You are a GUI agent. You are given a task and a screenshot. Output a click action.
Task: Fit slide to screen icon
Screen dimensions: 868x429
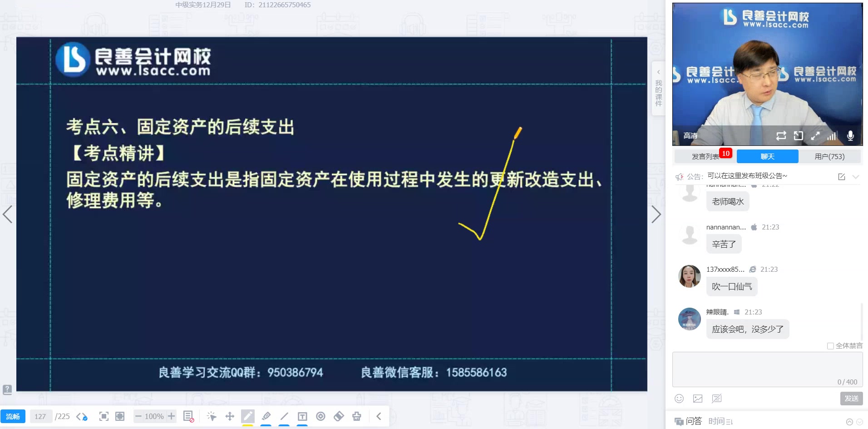104,416
